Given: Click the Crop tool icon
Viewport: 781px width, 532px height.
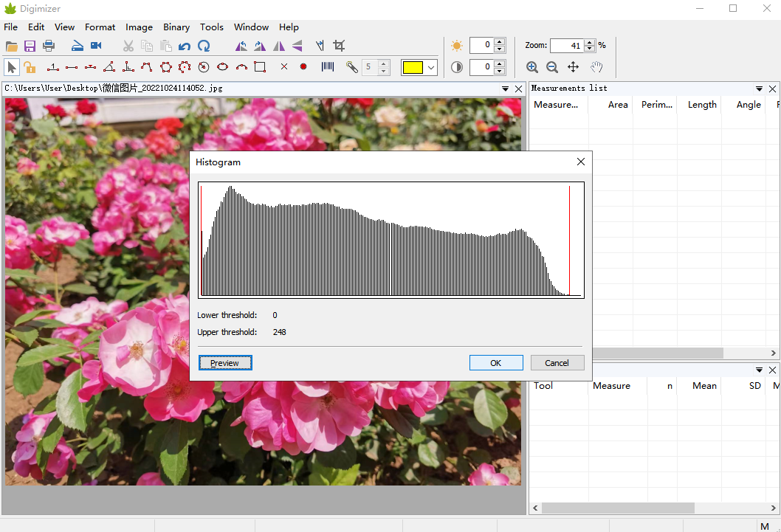Looking at the screenshot, I should pos(340,46).
